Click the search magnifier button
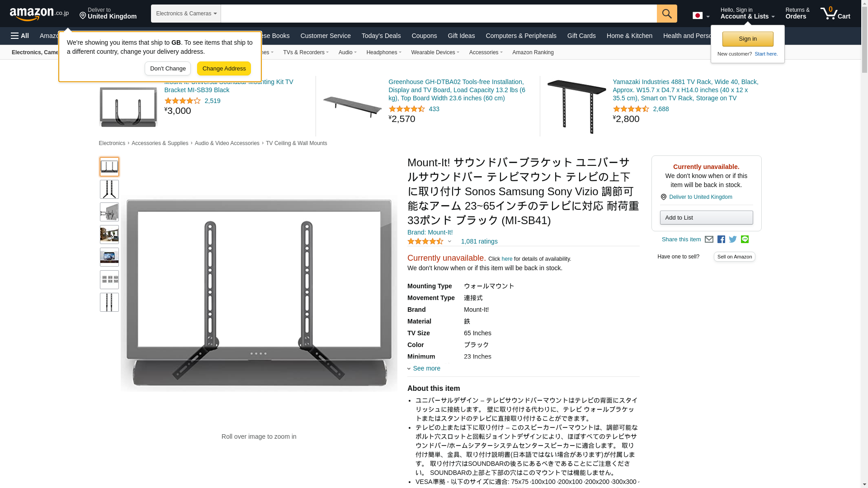868x488 pixels. tap(667, 14)
